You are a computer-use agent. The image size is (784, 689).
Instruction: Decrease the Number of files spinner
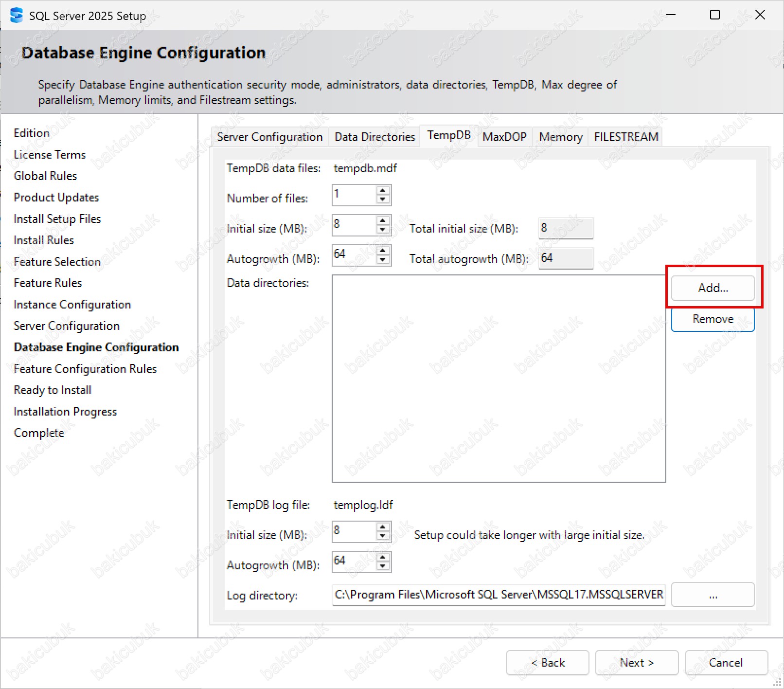click(x=383, y=199)
